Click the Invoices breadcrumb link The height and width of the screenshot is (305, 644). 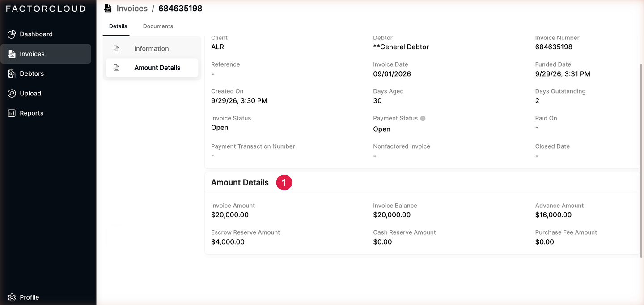point(132,9)
